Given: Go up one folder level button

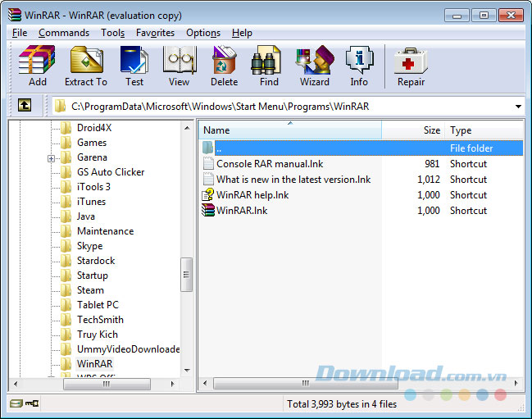Looking at the screenshot, I should click(25, 105).
